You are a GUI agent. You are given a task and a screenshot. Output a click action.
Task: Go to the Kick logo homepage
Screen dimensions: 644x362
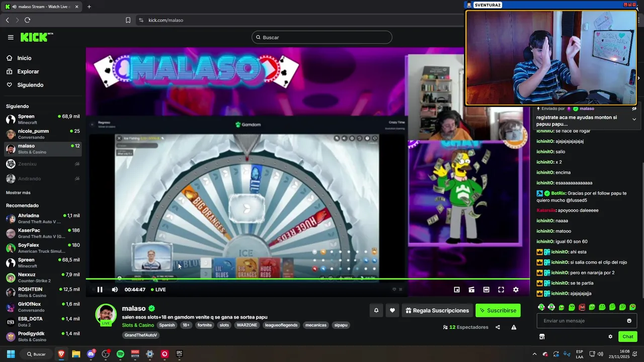click(36, 37)
